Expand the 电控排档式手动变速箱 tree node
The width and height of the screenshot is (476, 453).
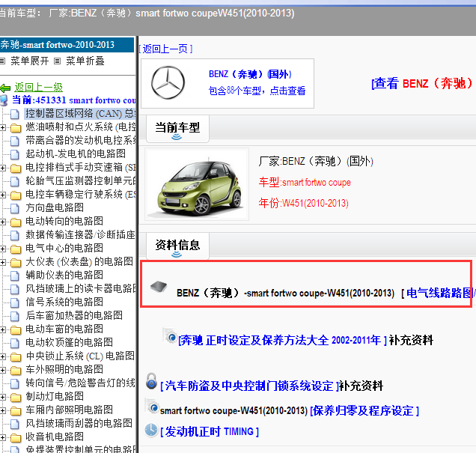(x=3, y=168)
